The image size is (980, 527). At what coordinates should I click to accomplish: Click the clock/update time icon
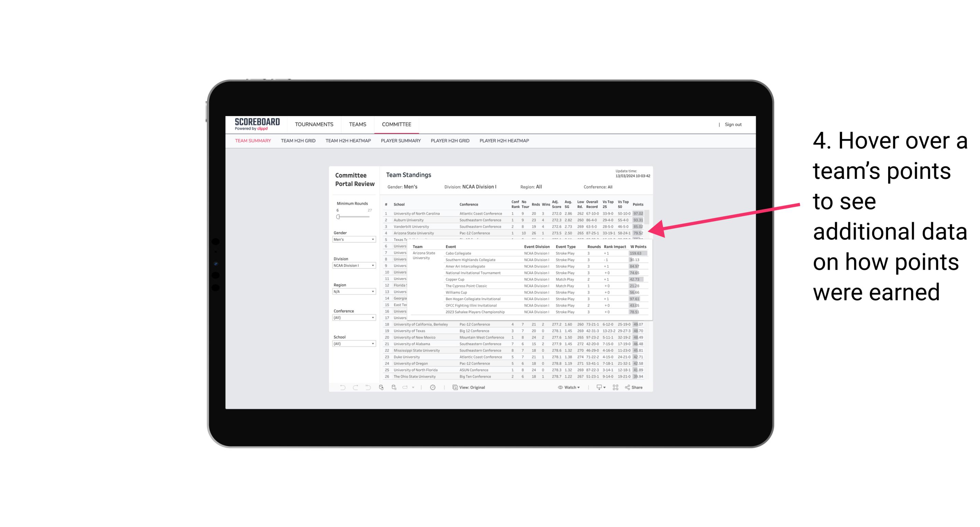[x=433, y=387]
